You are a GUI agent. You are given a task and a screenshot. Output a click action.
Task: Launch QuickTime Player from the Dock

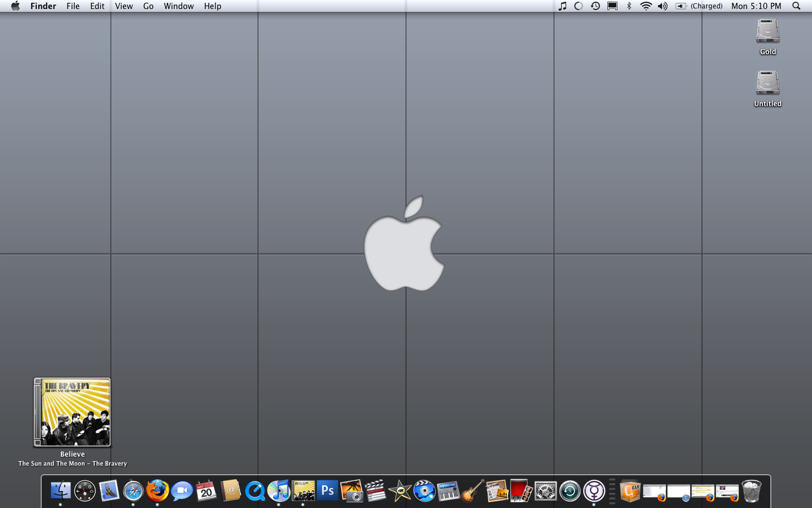tap(254, 491)
